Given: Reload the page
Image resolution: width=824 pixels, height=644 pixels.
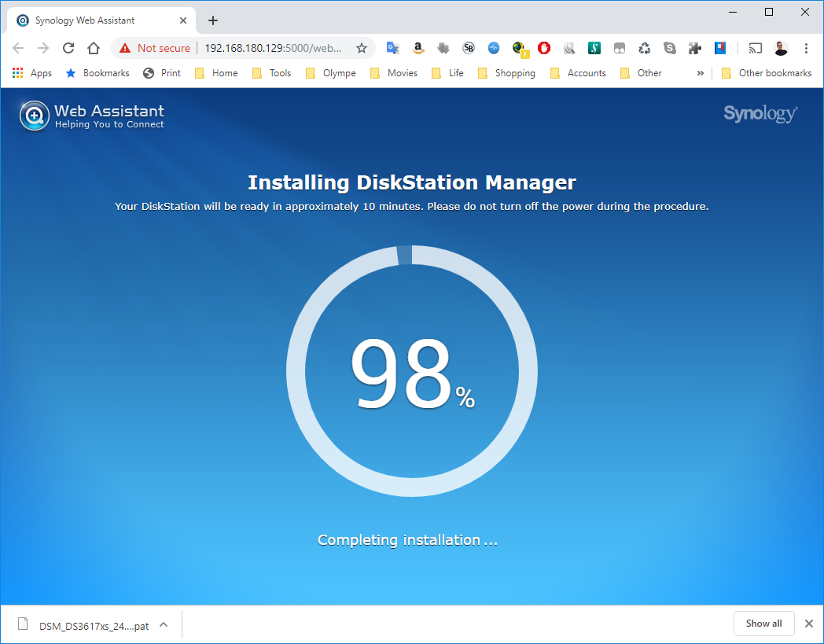Looking at the screenshot, I should point(68,49).
